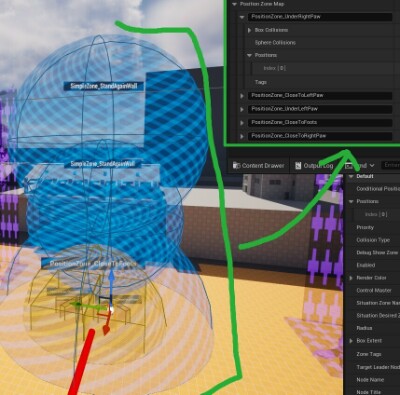This screenshot has width=400, height=395.
Task: Expand the PositionZone_CloseToRightPaw entry
Action: pos(242,136)
